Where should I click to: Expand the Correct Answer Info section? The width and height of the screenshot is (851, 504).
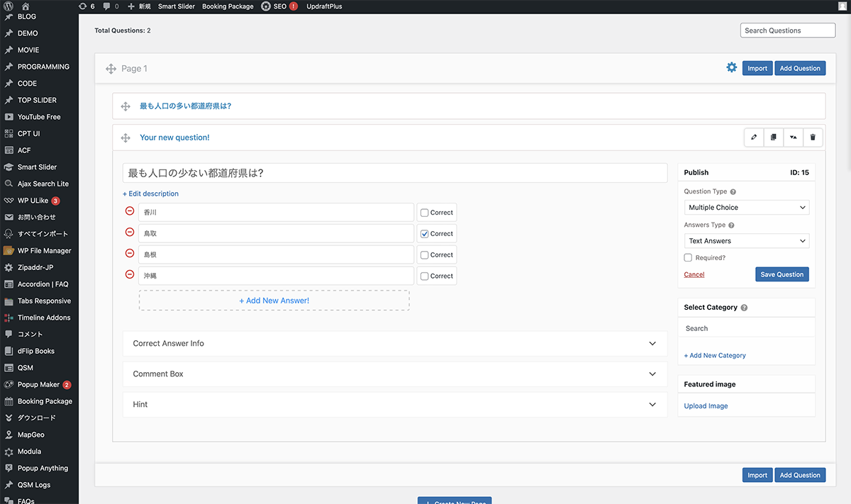[394, 344]
